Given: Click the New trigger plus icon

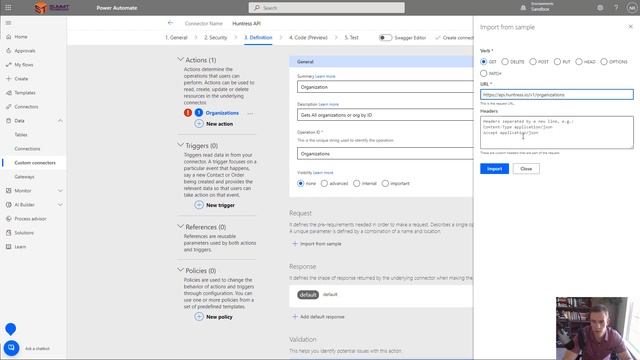Looking at the screenshot, I should tap(199, 205).
